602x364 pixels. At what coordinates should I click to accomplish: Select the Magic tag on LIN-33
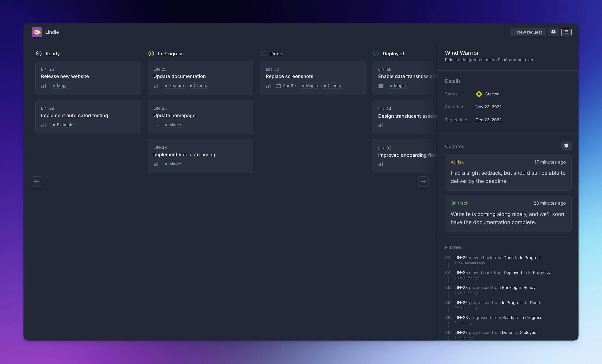click(x=173, y=164)
